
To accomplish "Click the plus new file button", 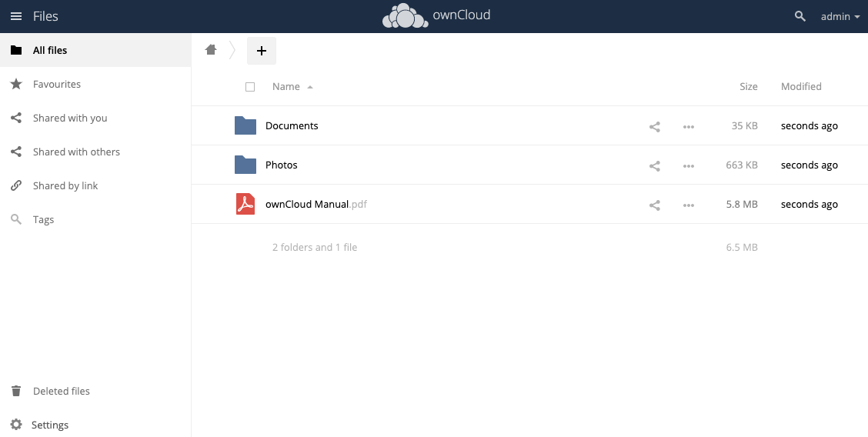I will pyautogui.click(x=262, y=50).
